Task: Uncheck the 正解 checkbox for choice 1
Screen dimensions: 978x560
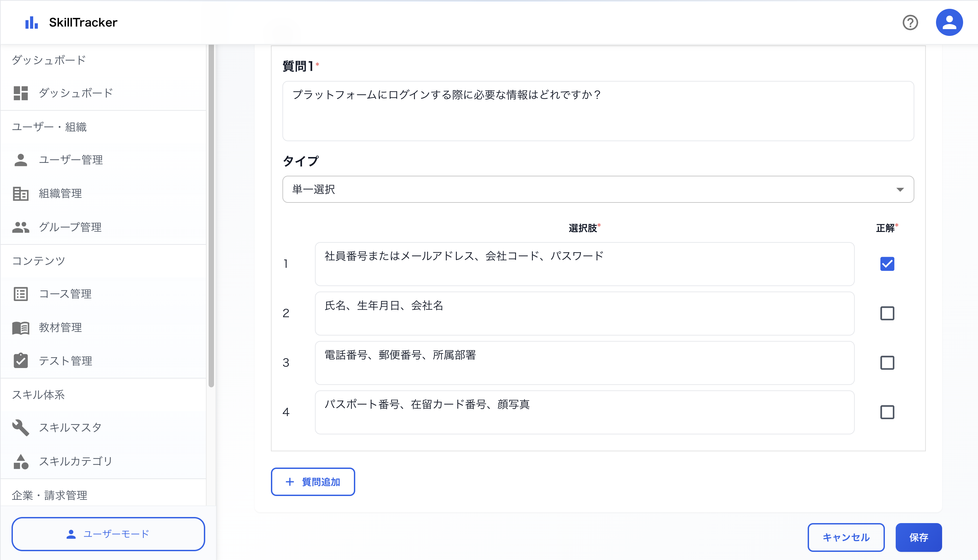Action: pyautogui.click(x=887, y=263)
